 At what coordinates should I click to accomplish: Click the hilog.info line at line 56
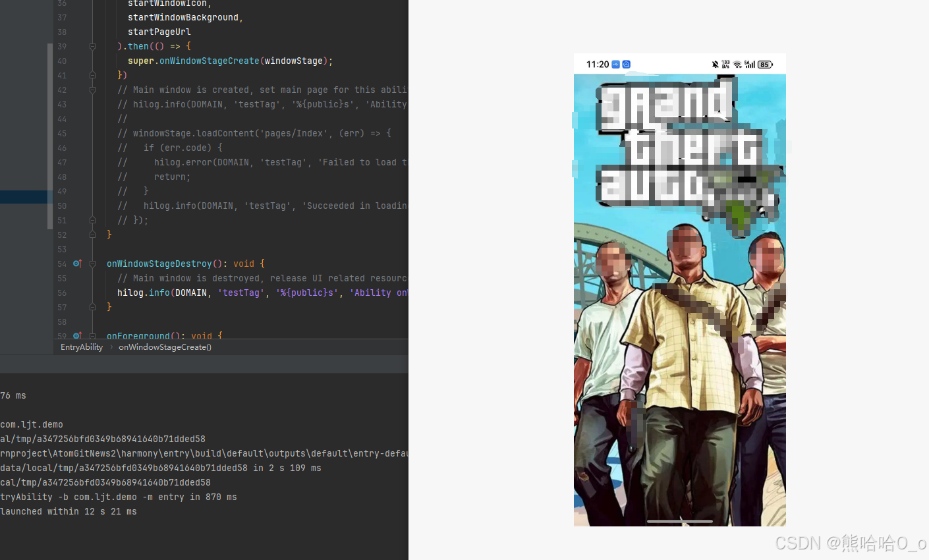point(263,293)
